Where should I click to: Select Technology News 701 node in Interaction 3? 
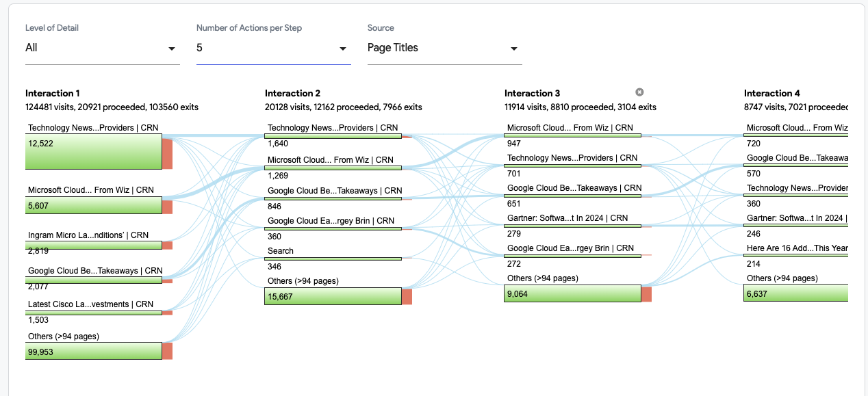573,166
